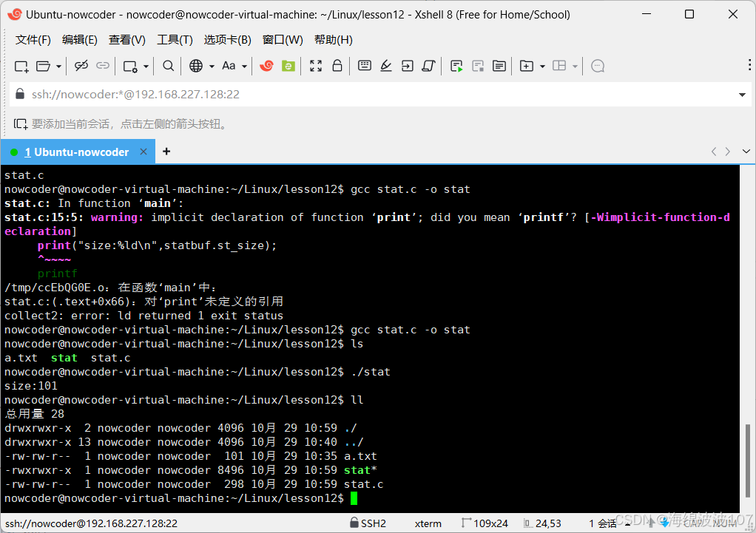Select the 1 Ubuntu-nowcoder tab

coord(77,152)
